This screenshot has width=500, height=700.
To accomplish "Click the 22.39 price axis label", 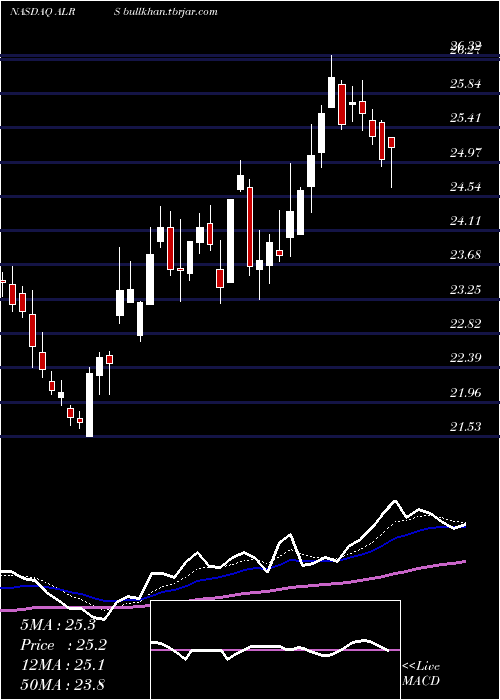I will 466,358.
